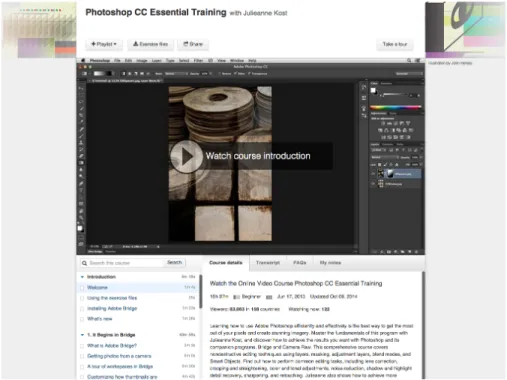Open the Edit menu in Photoshop
507x380 pixels.
[x=128, y=60]
